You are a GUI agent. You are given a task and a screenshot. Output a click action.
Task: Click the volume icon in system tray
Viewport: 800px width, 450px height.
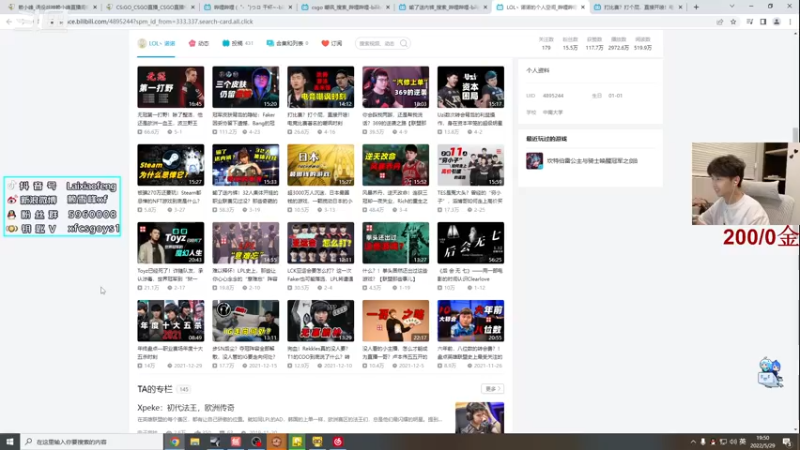point(733,442)
